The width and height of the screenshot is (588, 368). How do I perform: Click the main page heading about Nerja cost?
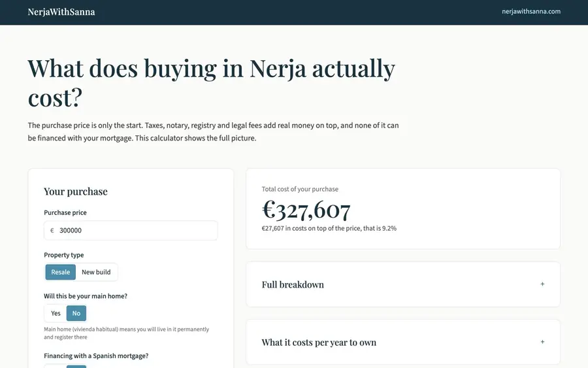point(212,83)
